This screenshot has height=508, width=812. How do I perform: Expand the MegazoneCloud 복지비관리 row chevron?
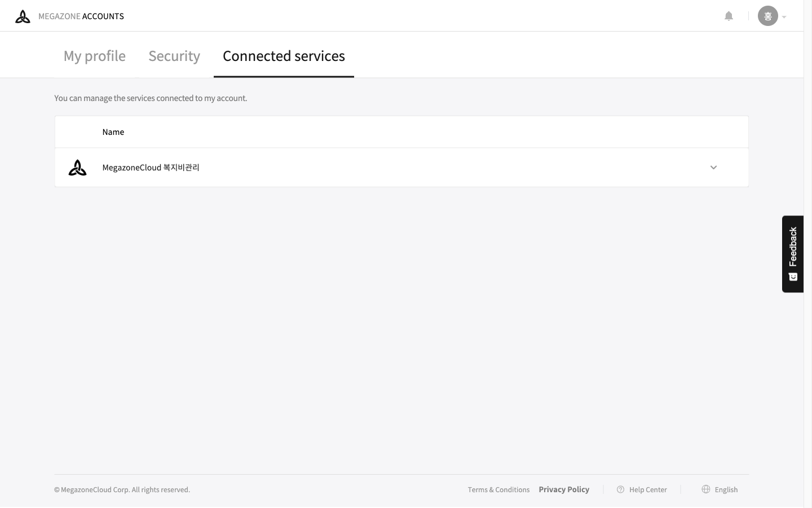pos(713,168)
